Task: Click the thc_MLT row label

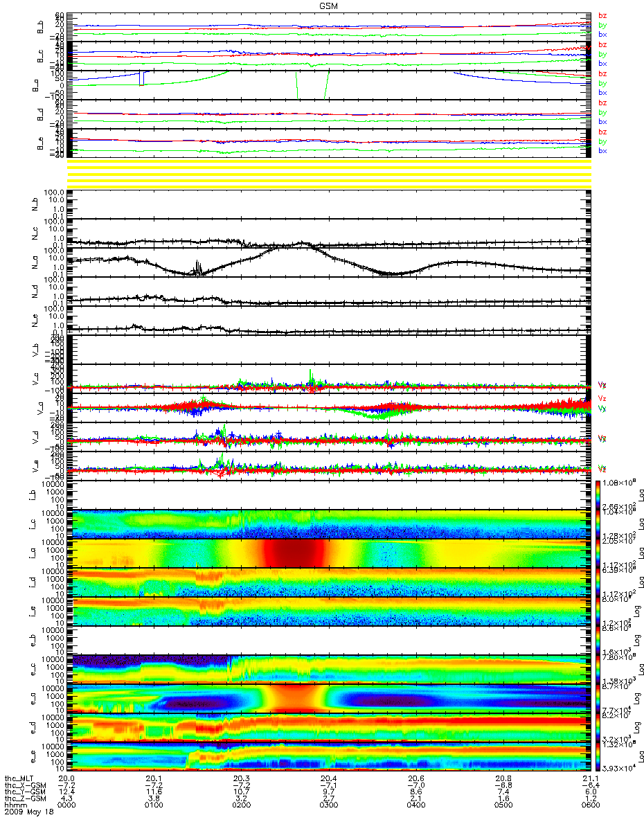Action: pos(20,778)
